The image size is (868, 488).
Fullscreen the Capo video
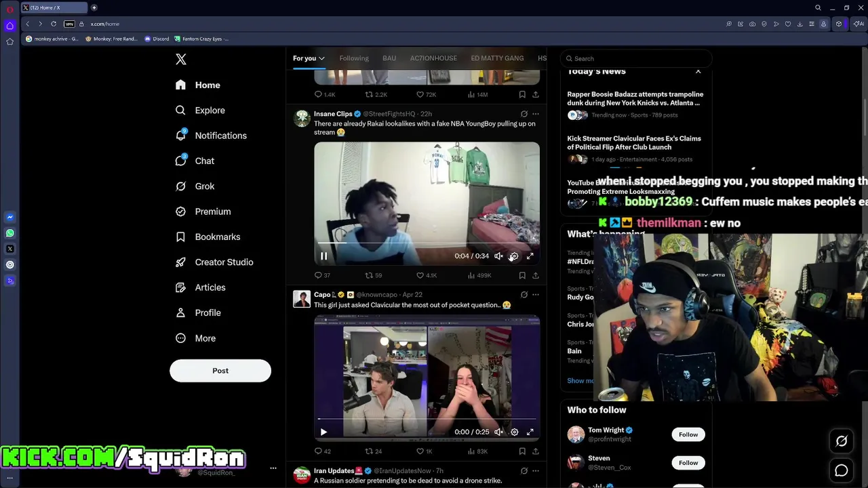coord(530,432)
